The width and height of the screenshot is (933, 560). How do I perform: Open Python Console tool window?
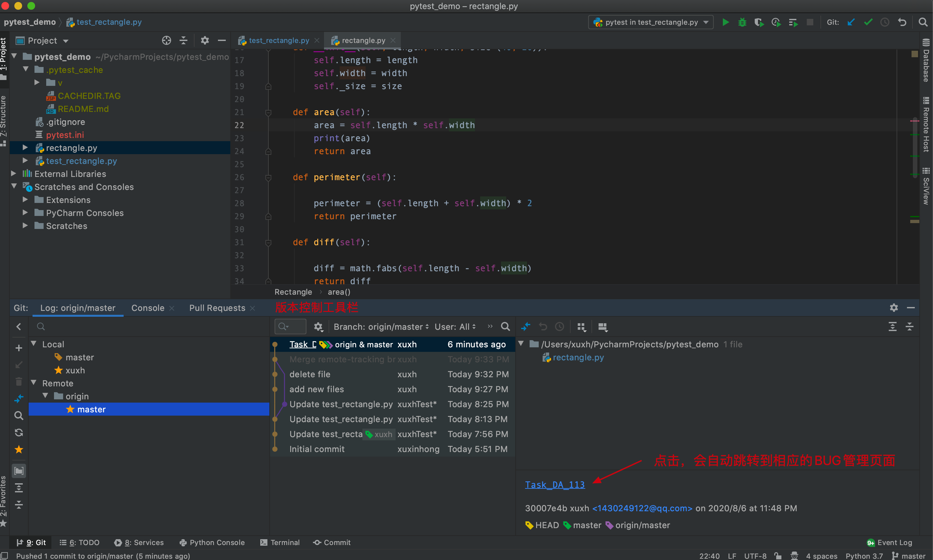pos(212,542)
